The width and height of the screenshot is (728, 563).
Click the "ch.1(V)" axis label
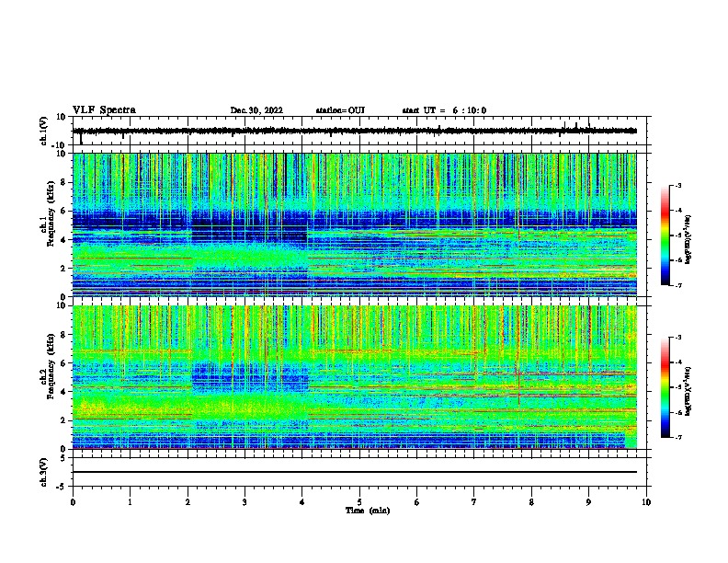point(44,131)
